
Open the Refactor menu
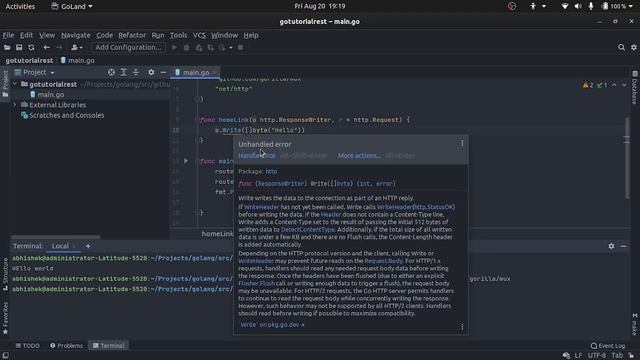pyautogui.click(x=132, y=35)
